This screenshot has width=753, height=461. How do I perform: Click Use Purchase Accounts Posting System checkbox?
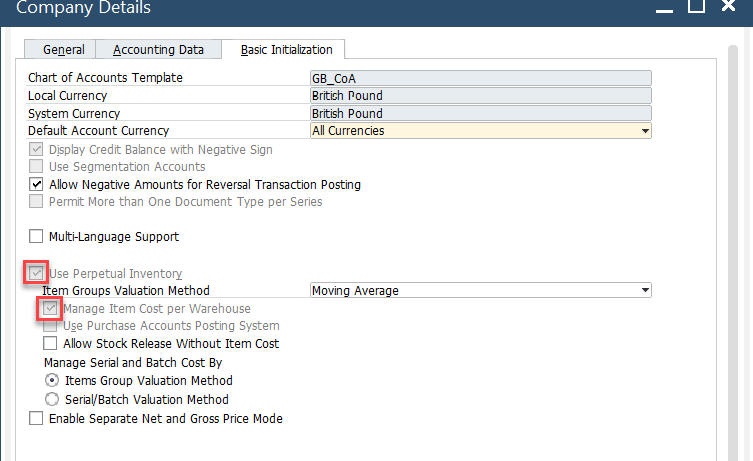coord(51,326)
